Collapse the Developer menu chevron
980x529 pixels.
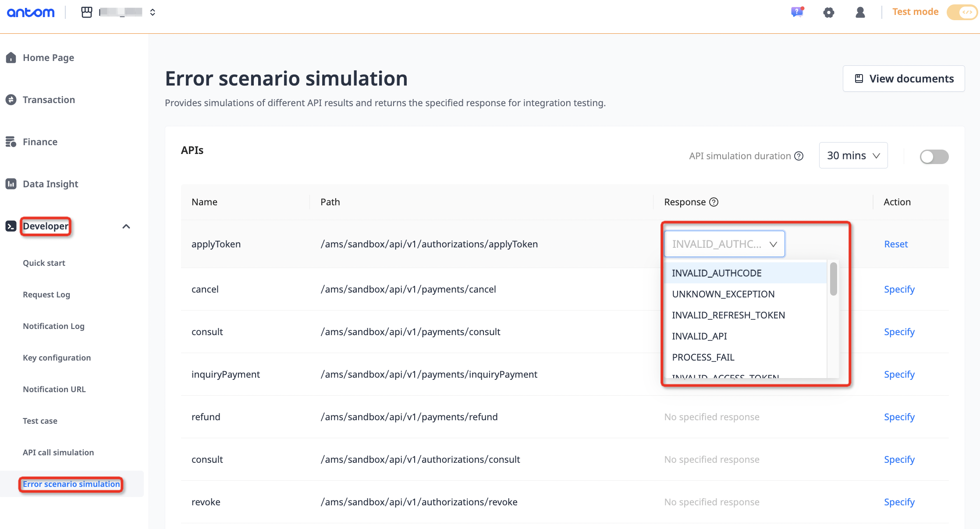tap(126, 226)
